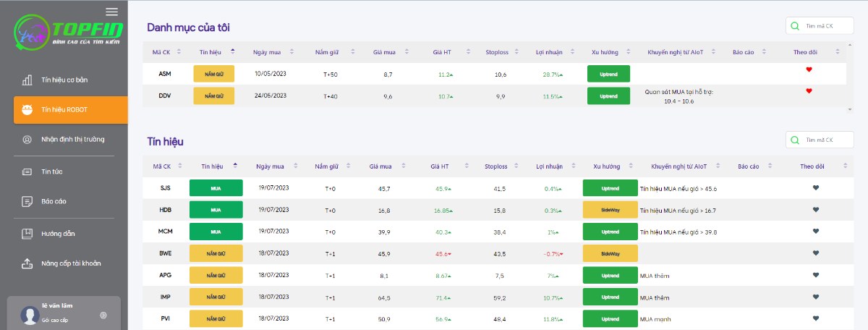Image resolution: width=868 pixels, height=330 pixels.
Task: Click the current price 45.6 in BWE row
Action: (443, 253)
